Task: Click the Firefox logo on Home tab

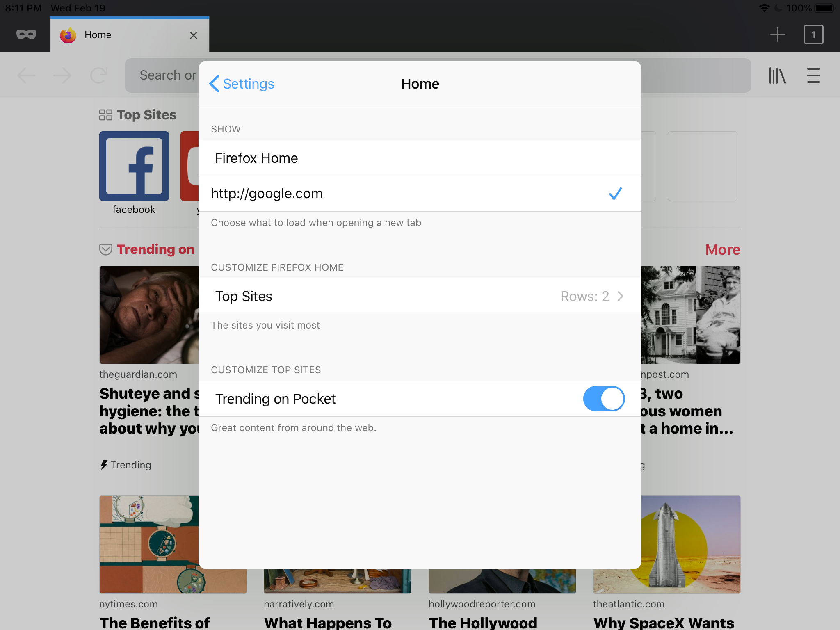Action: pyautogui.click(x=68, y=35)
